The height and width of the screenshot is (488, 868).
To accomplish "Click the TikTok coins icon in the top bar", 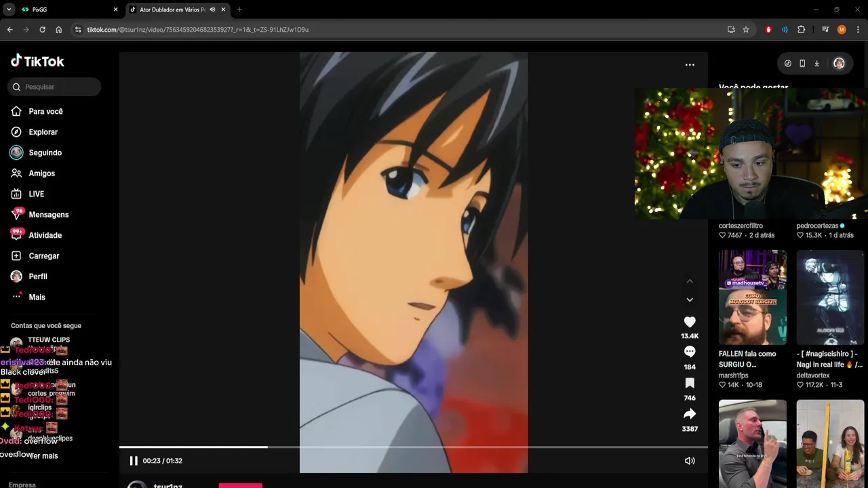I will 787,63.
